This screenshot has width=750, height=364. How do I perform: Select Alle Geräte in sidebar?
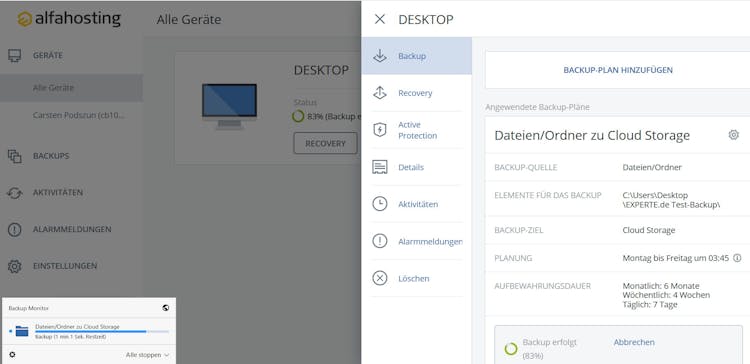point(72,88)
